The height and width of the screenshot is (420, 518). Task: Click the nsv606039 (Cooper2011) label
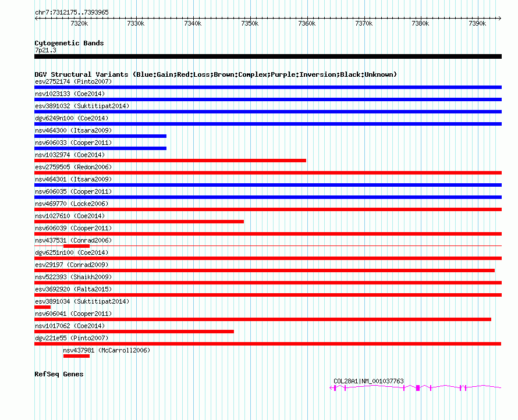[x=73, y=228]
